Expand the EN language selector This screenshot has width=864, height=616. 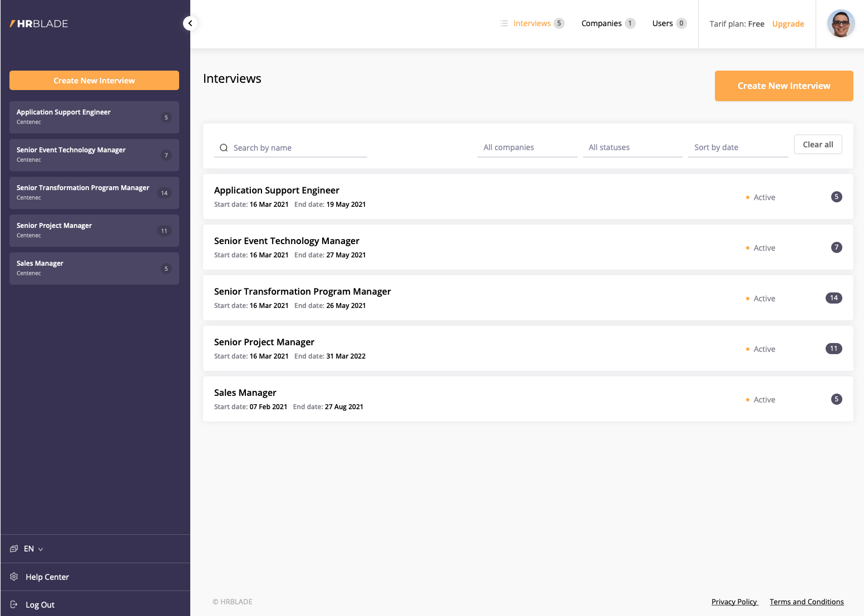pos(33,549)
